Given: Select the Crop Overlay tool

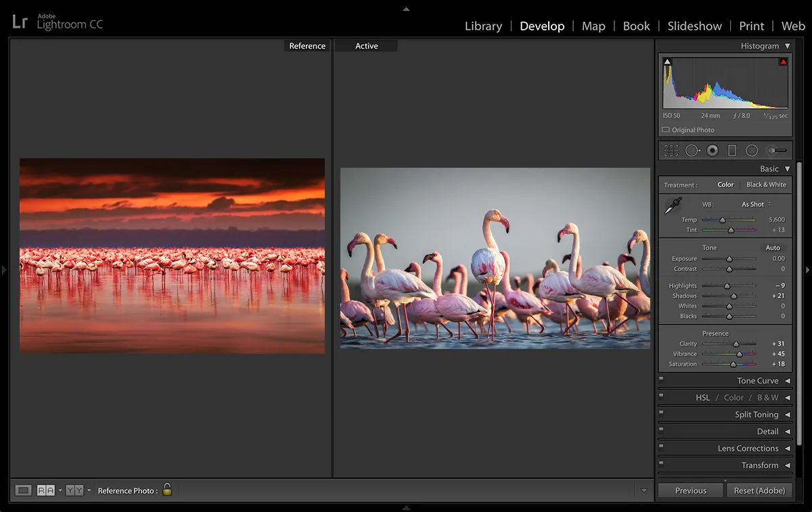Looking at the screenshot, I should 671,151.
